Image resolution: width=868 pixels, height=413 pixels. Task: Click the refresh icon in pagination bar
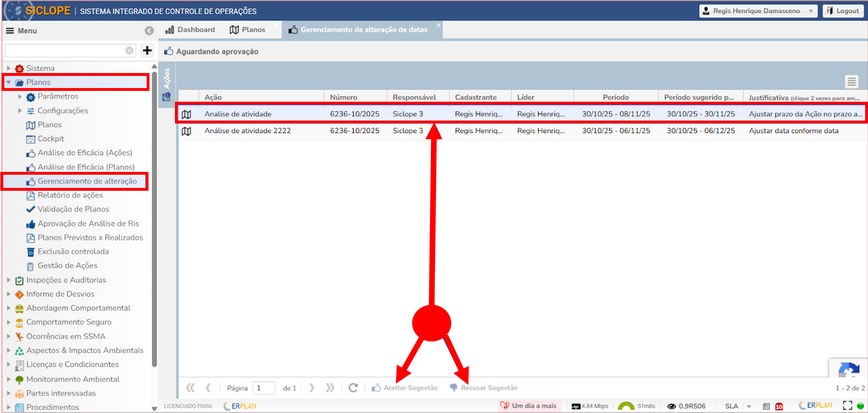coord(353,388)
